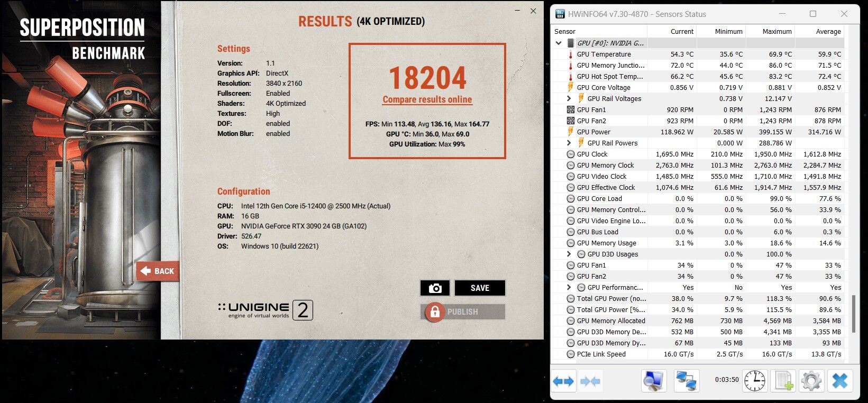Image resolution: width=868 pixels, height=403 pixels.
Task: Click the HWiNFO64 title bar app icon
Action: 560,14
